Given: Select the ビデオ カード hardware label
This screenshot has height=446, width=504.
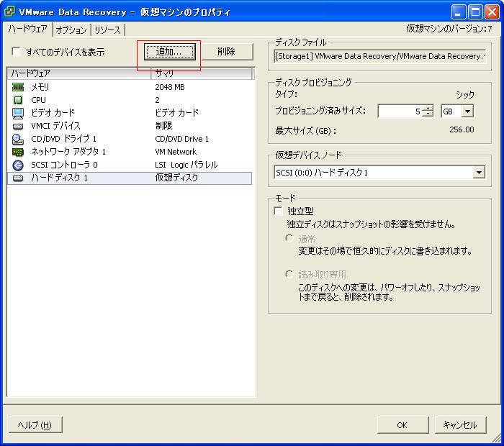Looking at the screenshot, I should (x=53, y=113).
